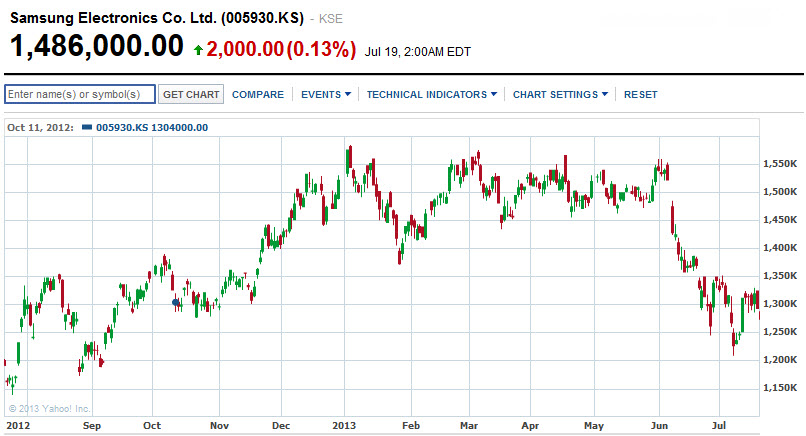The height and width of the screenshot is (436, 806).
Task: Click the 2012 label on the time axis
Action: coord(18,426)
